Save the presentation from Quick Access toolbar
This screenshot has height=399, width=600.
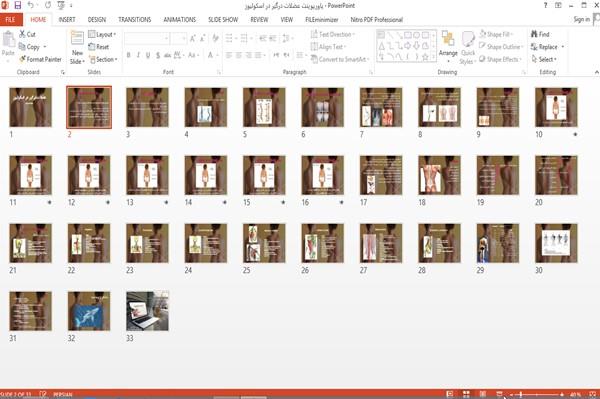tap(18, 5)
